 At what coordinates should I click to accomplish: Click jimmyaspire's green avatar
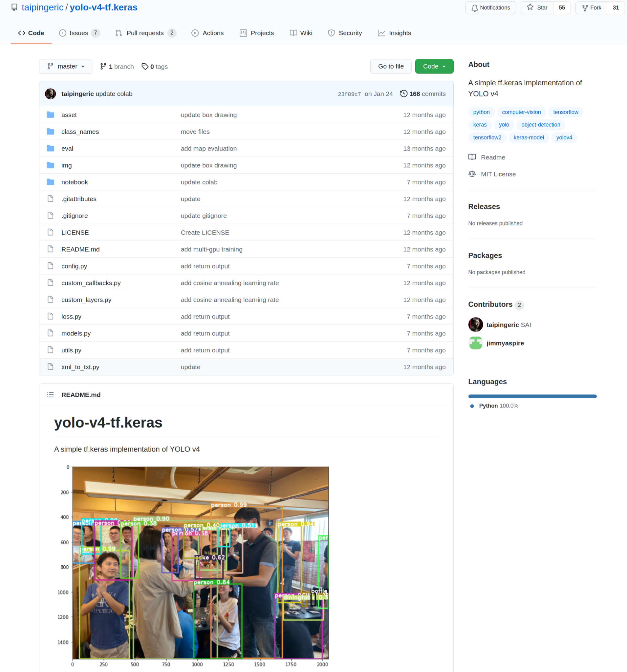click(475, 343)
